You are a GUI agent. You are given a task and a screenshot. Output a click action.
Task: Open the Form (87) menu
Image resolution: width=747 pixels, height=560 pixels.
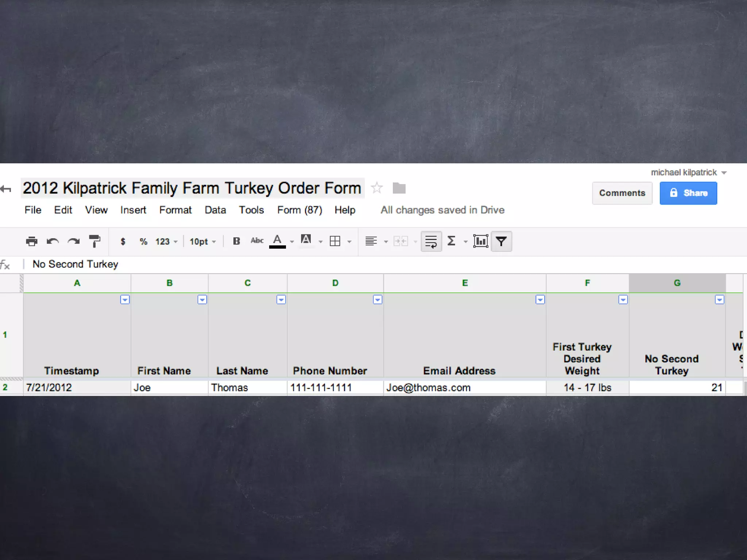click(x=299, y=210)
